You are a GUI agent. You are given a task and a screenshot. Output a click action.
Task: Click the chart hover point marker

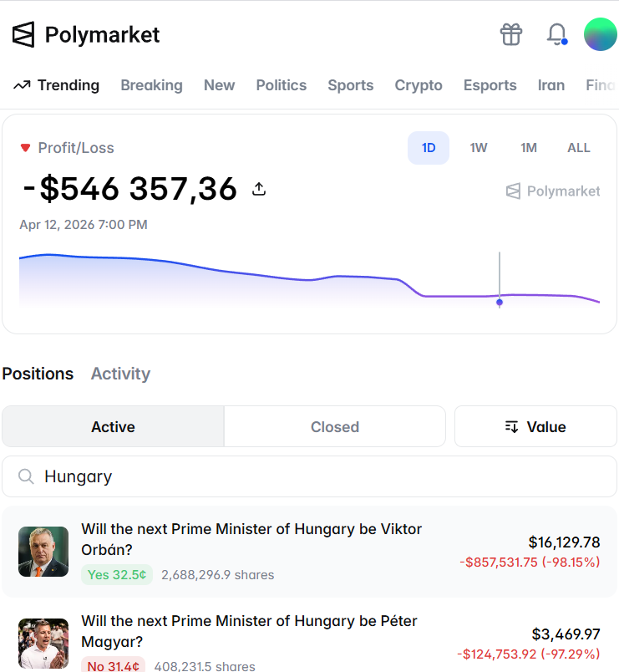click(500, 302)
